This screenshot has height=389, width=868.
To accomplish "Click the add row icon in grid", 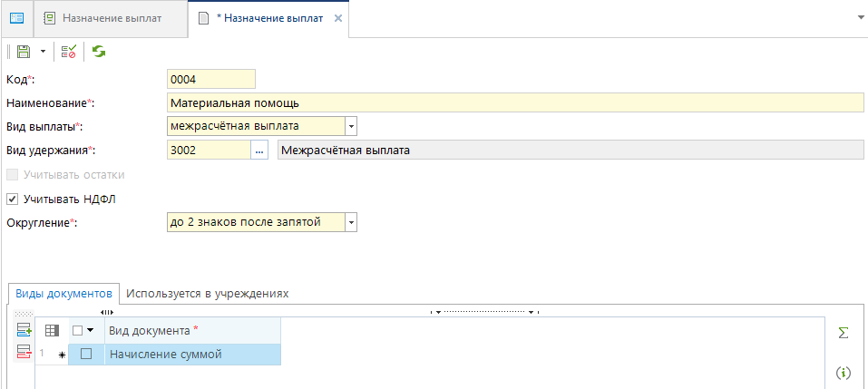I will tap(24, 330).
